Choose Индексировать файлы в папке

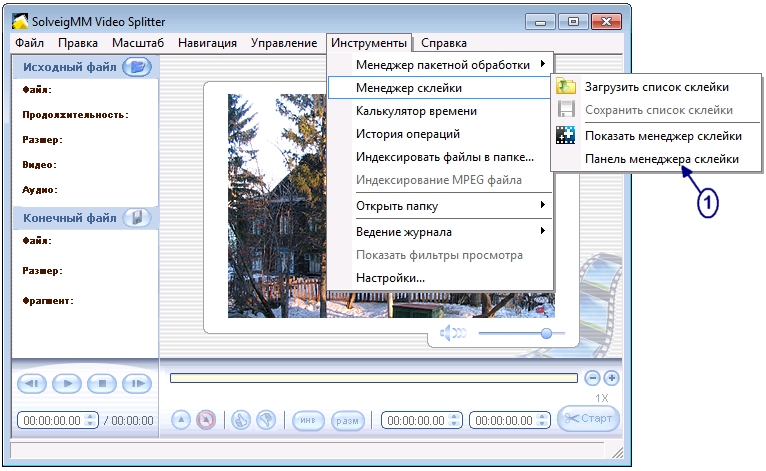click(x=440, y=157)
